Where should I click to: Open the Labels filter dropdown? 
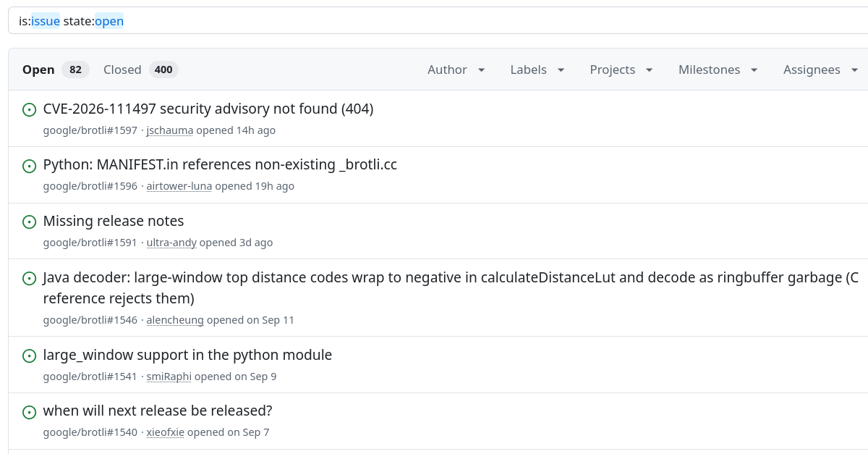coord(538,70)
